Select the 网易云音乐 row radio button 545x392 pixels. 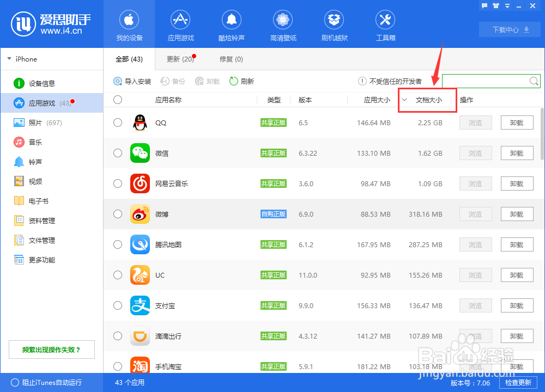[x=118, y=183]
